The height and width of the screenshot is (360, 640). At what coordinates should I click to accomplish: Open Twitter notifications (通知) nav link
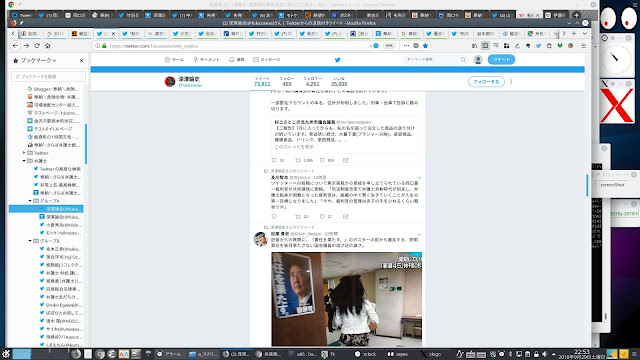pyautogui.click(x=237, y=60)
